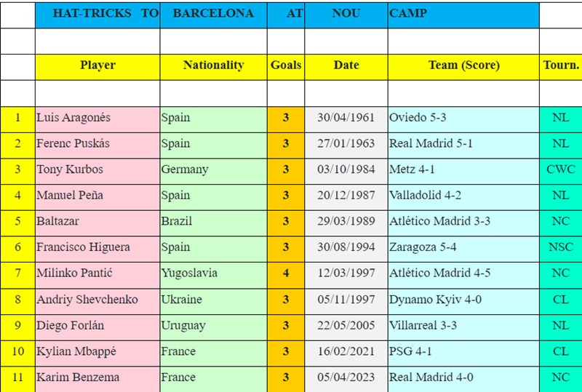Click the BARCELONA title cell
Image resolution: width=582 pixels, height=392 pixels.
click(213, 15)
